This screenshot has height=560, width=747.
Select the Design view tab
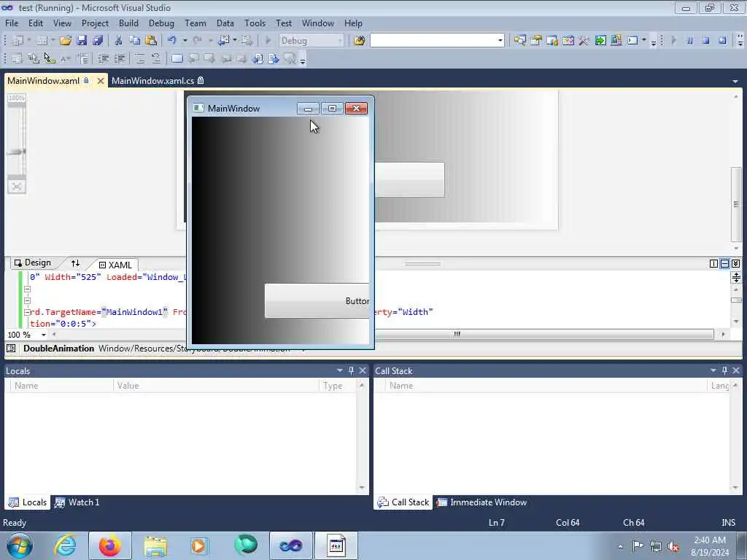pyautogui.click(x=32, y=262)
